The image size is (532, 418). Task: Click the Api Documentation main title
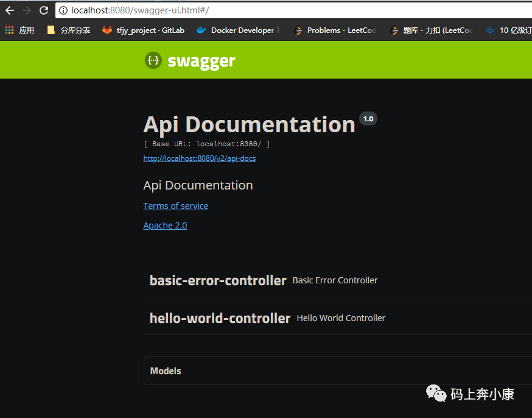tap(250, 125)
